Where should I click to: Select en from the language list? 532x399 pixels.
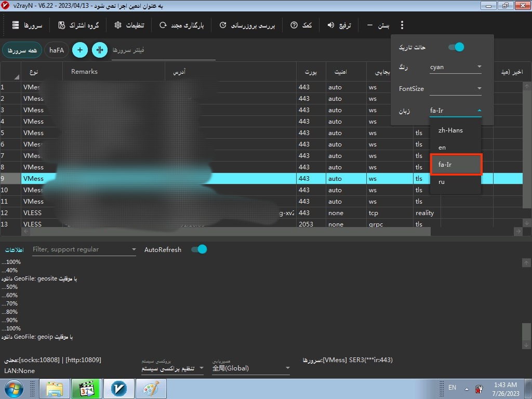point(442,148)
